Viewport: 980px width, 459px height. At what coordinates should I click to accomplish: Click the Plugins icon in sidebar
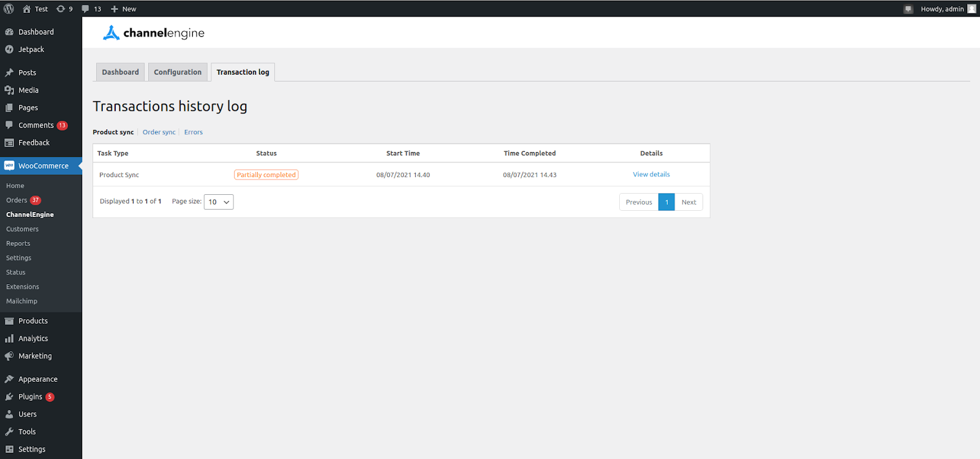9,397
